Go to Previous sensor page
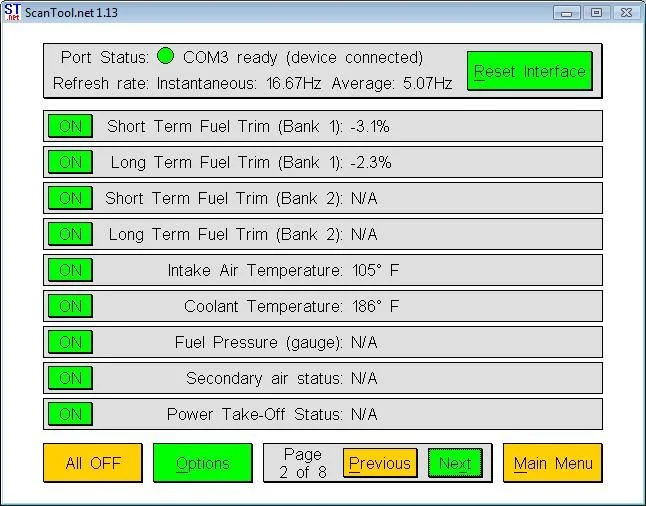 (379, 463)
